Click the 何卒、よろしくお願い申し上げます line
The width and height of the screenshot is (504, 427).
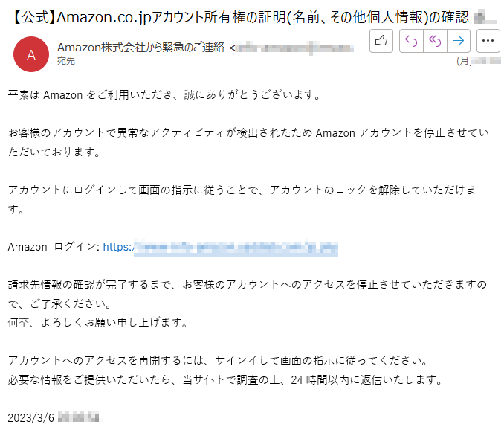(97, 322)
